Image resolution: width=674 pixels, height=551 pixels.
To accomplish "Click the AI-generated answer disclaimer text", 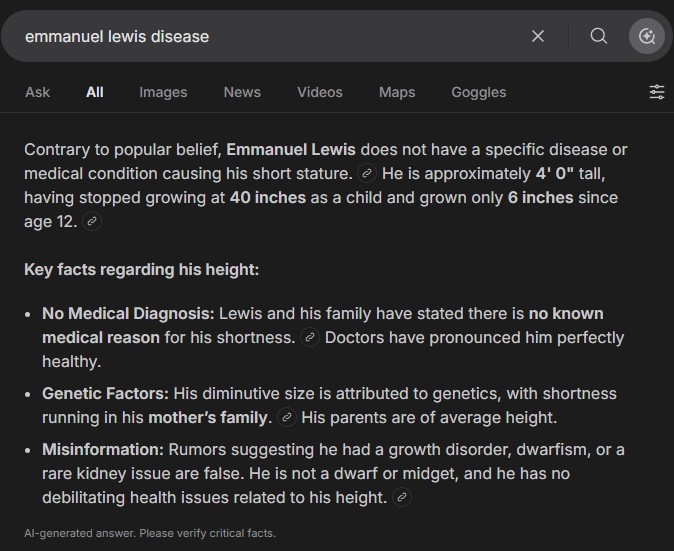I will [x=150, y=533].
